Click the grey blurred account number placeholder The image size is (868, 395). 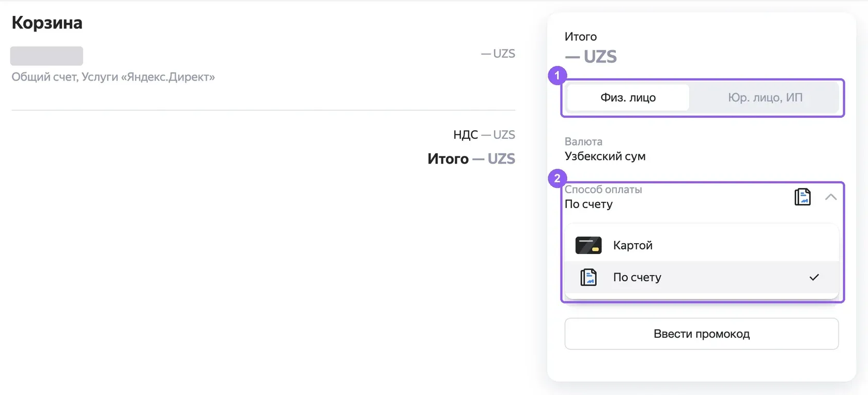click(47, 56)
